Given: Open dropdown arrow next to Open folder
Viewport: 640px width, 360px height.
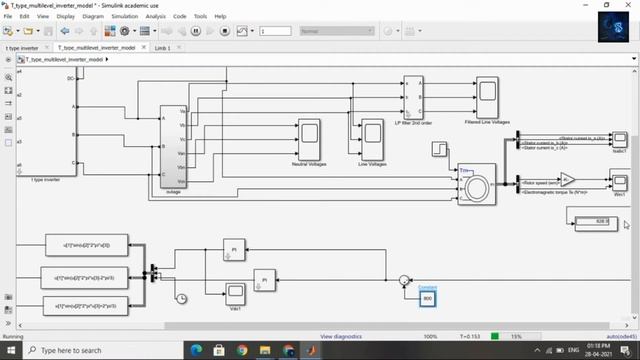Looking at the screenshot, I should tap(38, 31).
